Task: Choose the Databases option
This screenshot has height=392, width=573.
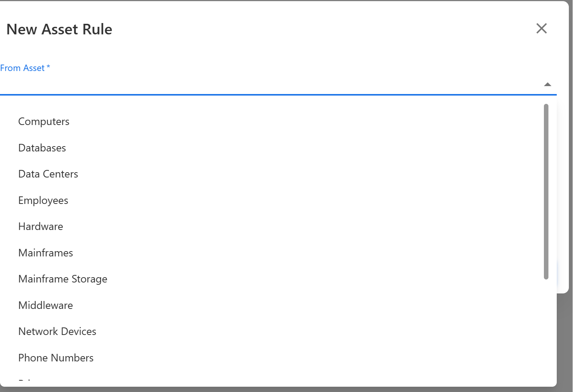Action: click(x=42, y=148)
